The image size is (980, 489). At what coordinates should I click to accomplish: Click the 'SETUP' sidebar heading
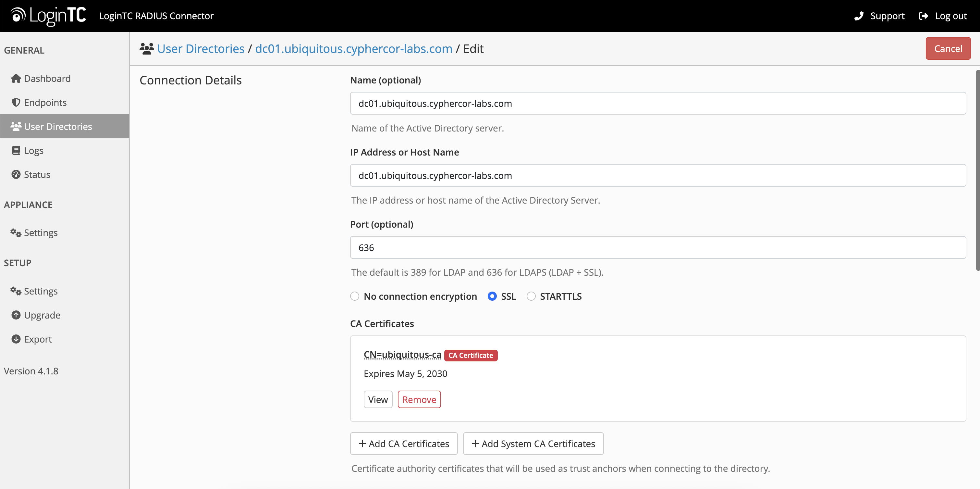point(18,263)
